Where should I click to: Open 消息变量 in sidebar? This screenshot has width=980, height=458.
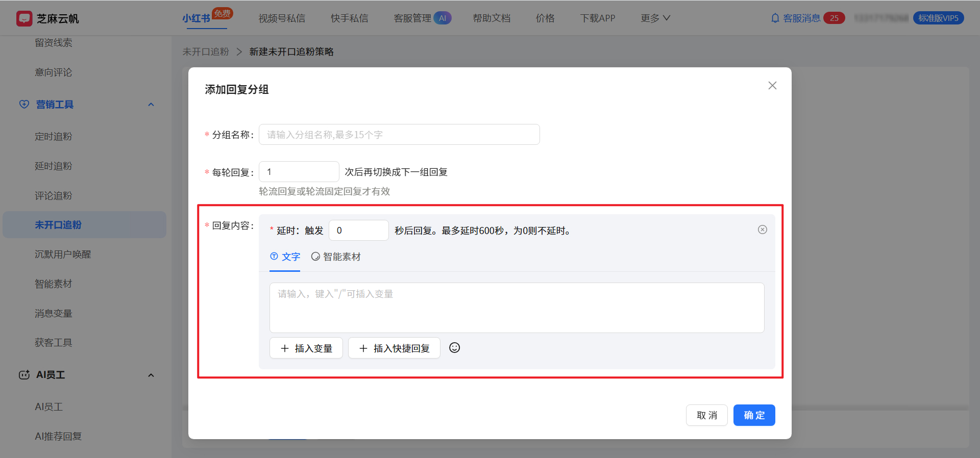pos(54,314)
